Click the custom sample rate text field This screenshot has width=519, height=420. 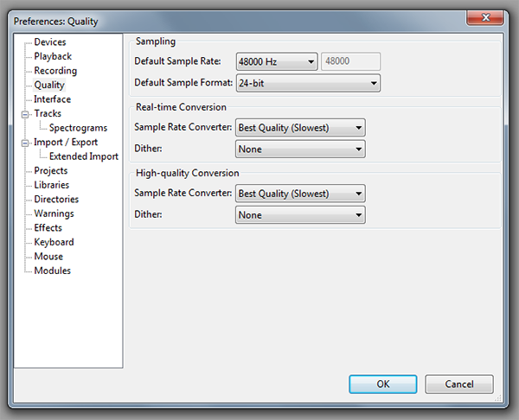click(350, 61)
